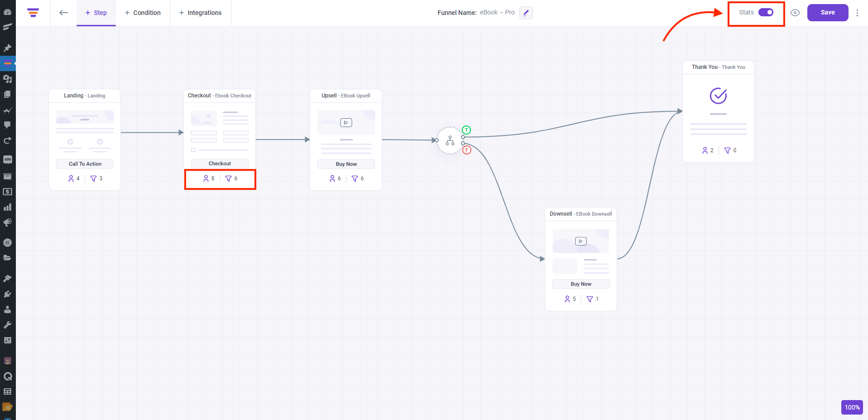Screen dimensions: 868x420
Task: Click the Downsell conversions count 1
Action: pos(593,299)
